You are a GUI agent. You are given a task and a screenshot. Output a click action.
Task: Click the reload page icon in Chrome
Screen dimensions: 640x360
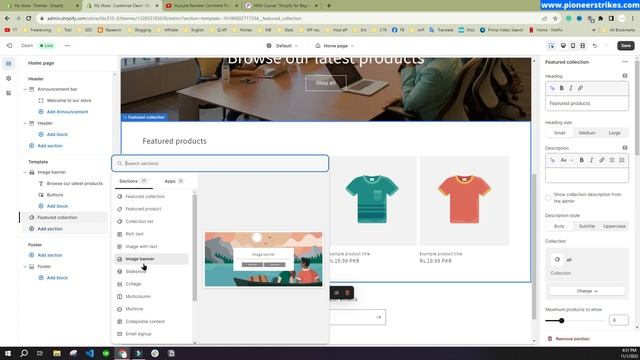pos(29,18)
